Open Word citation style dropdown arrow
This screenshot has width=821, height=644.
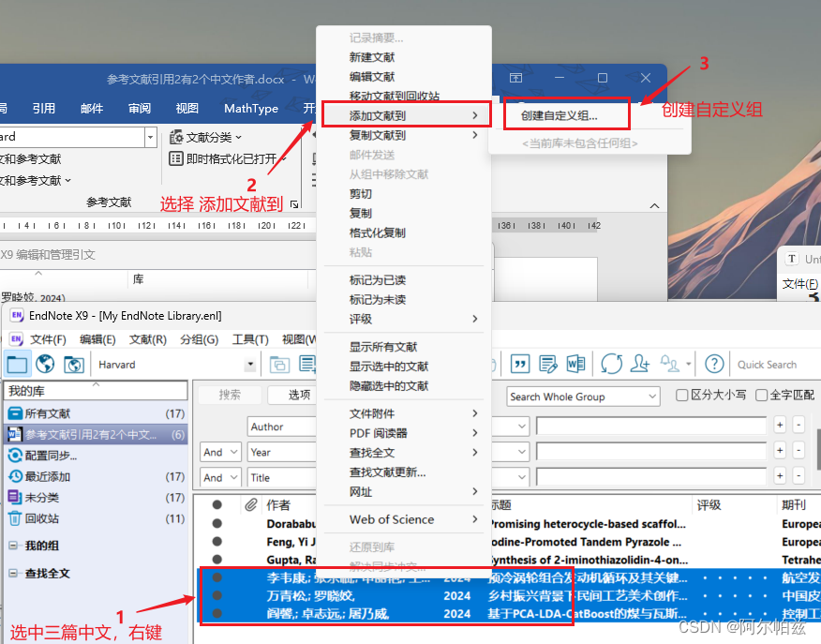(150, 137)
